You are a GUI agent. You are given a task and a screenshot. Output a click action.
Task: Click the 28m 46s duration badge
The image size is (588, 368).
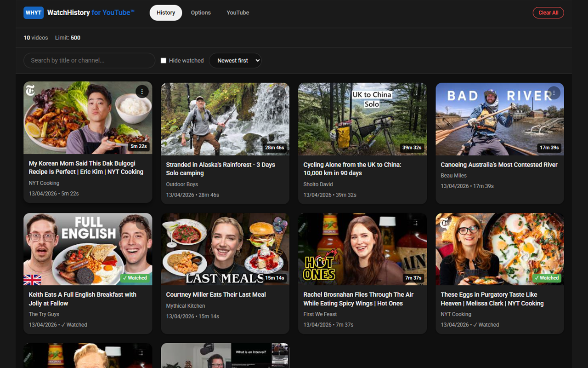[274, 148]
